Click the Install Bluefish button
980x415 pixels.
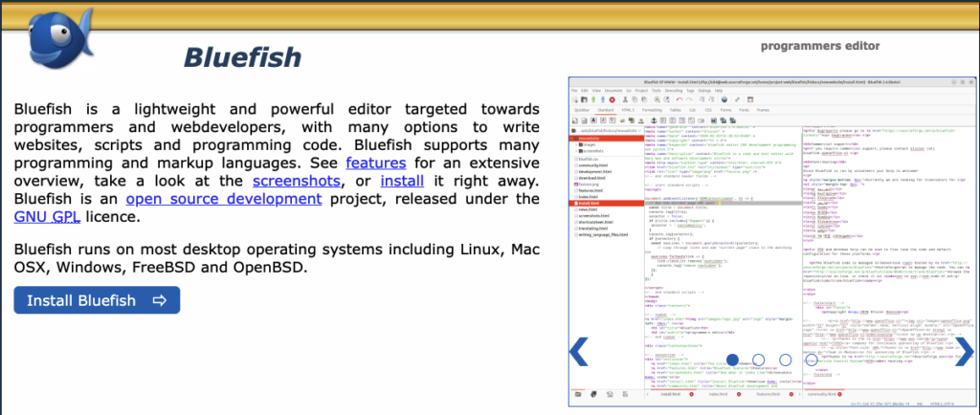coord(97,300)
